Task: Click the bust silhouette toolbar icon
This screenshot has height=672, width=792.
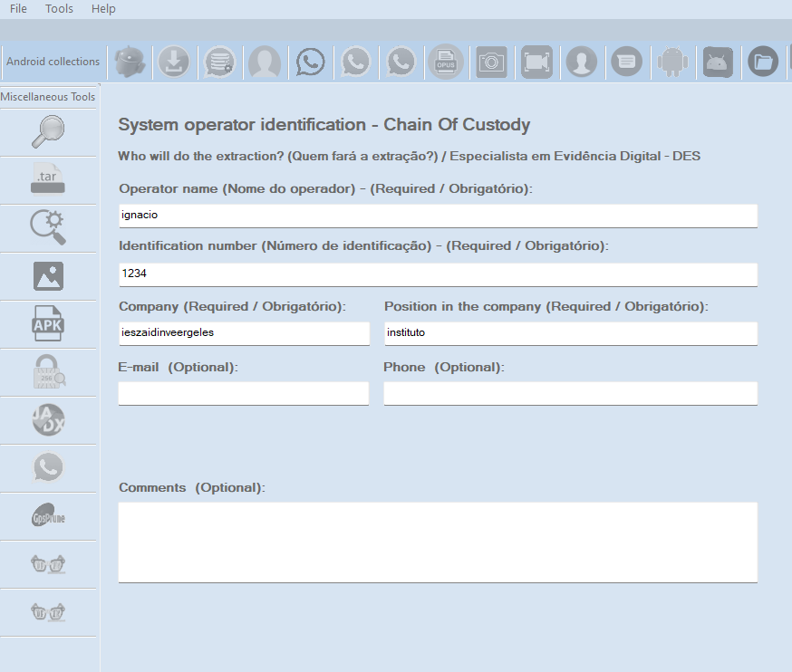Action: click(265, 62)
